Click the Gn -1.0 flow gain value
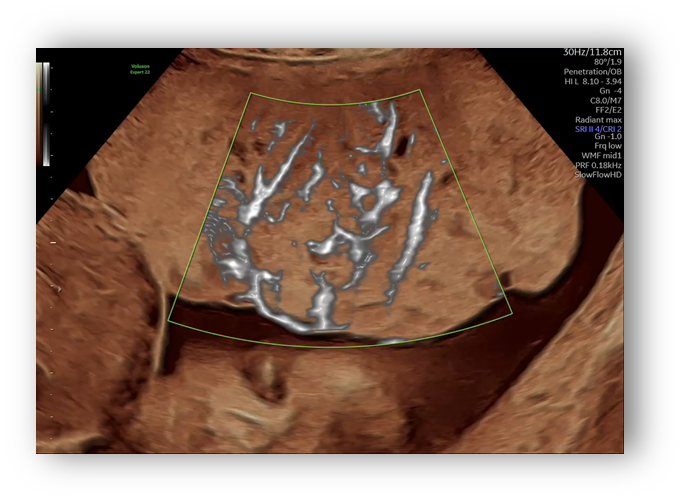 pyautogui.click(x=608, y=149)
